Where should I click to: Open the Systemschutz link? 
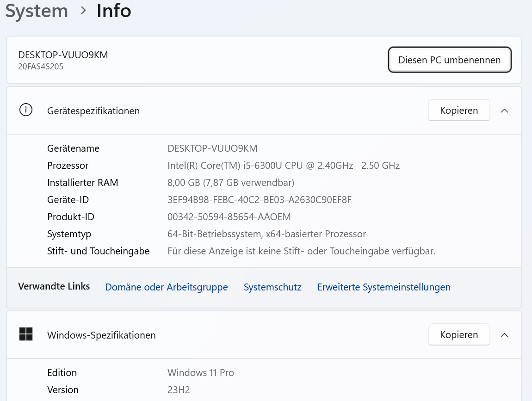tap(272, 287)
